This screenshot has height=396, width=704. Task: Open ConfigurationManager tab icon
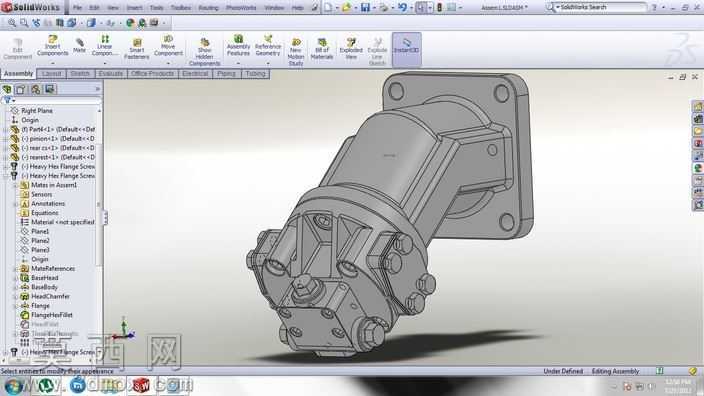pyautogui.click(x=35, y=89)
